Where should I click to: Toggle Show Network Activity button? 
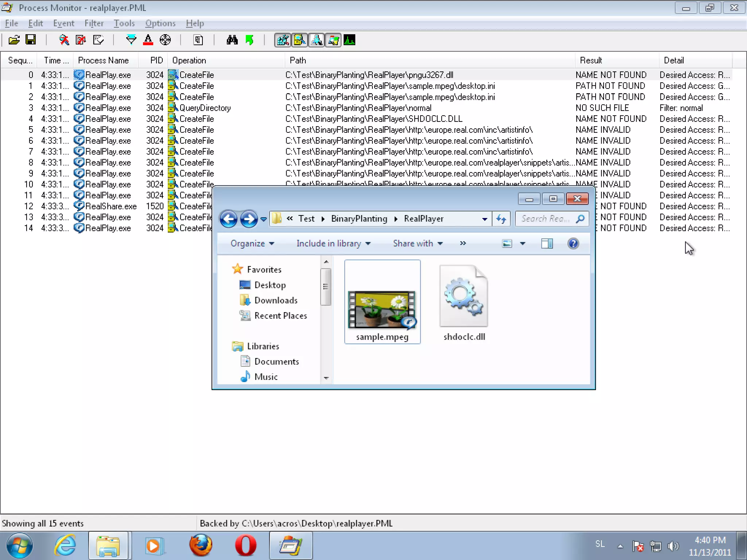click(x=316, y=40)
